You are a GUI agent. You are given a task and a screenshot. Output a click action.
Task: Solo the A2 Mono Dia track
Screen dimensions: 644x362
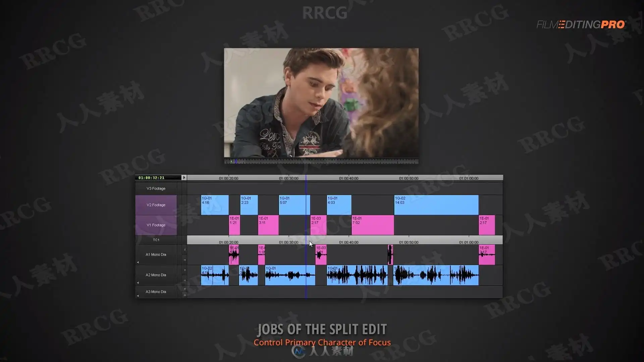pyautogui.click(x=184, y=270)
